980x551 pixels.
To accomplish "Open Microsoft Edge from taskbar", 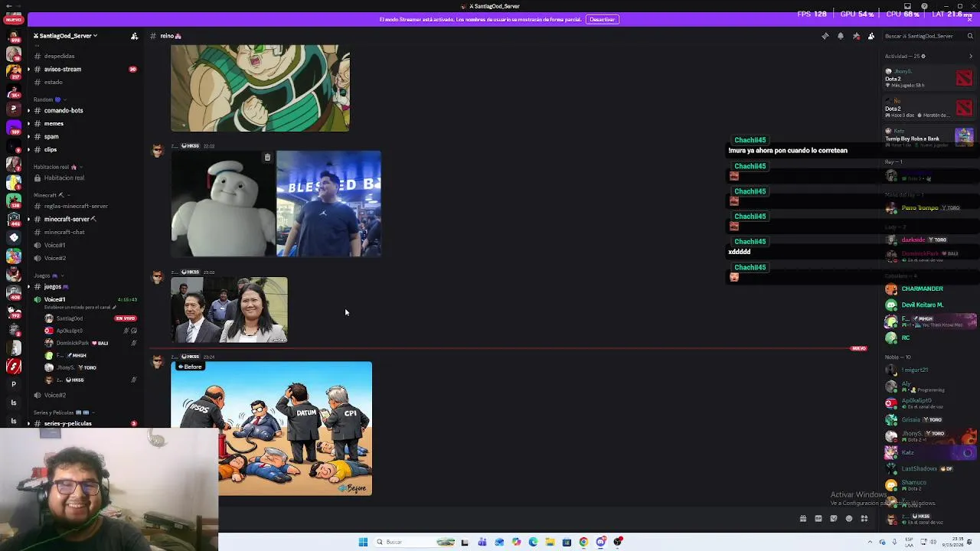I will pos(533,542).
